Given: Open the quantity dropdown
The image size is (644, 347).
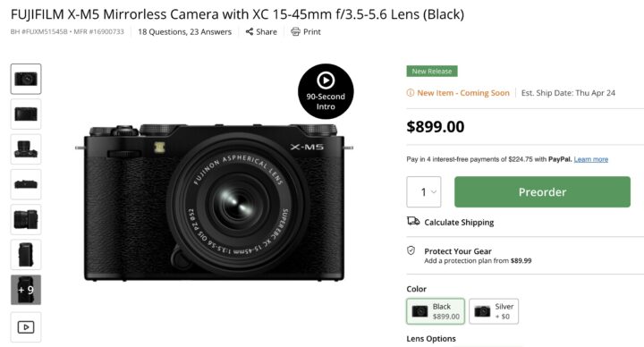Looking at the screenshot, I should (x=424, y=191).
